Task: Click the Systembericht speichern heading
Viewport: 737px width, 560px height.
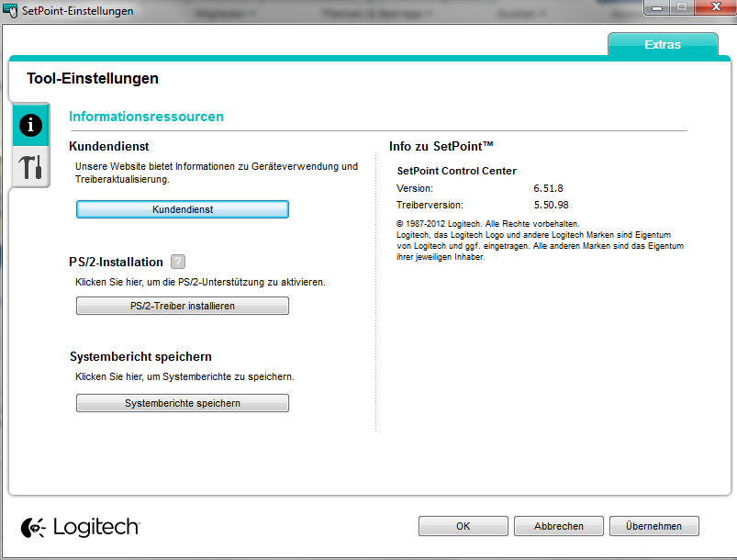Action: click(x=140, y=357)
